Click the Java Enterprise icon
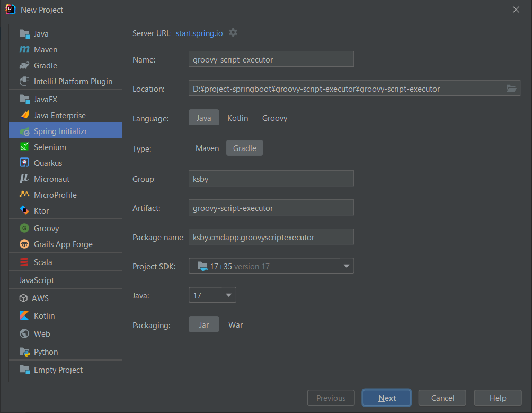Image resolution: width=532 pixels, height=413 pixels. pyautogui.click(x=24, y=115)
